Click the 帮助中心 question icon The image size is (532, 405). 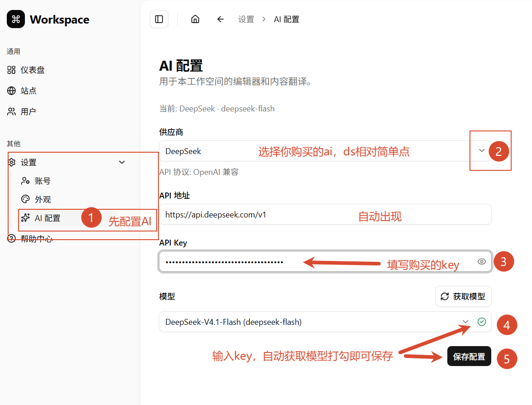point(11,239)
